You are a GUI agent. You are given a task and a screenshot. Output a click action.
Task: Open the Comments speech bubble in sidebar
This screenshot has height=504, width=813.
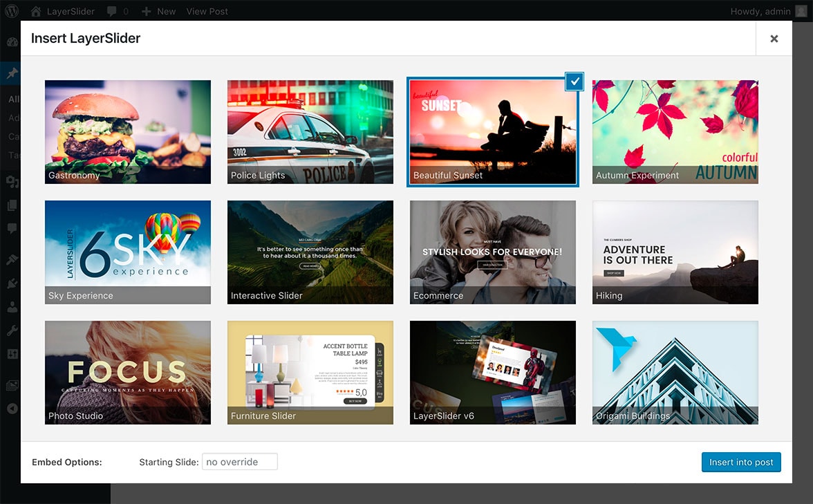12,228
